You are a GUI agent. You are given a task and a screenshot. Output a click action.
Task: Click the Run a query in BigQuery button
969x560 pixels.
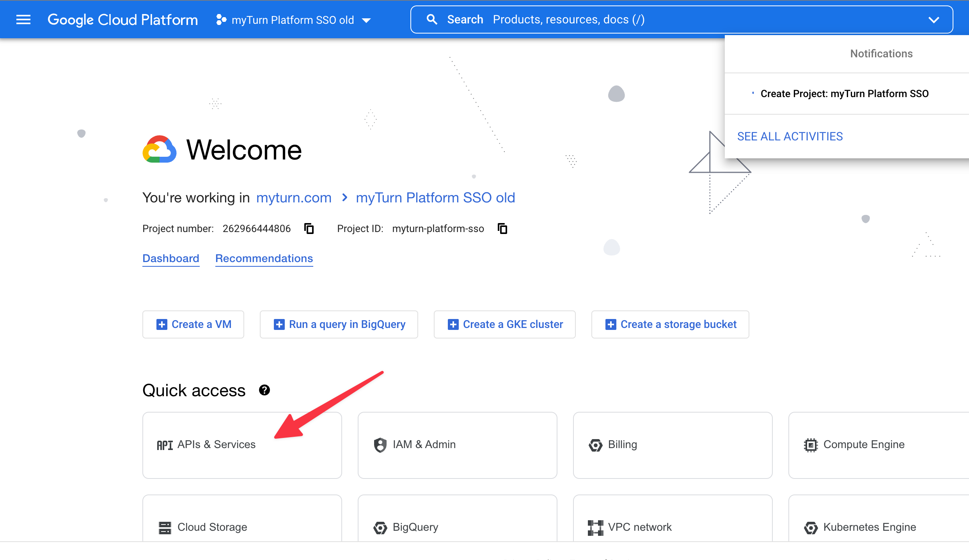339,324
